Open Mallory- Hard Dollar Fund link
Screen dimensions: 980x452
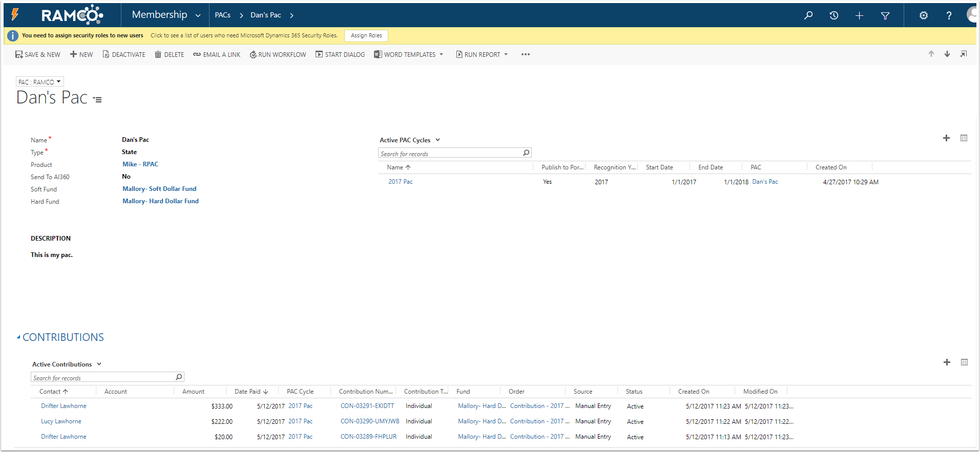pyautogui.click(x=160, y=201)
